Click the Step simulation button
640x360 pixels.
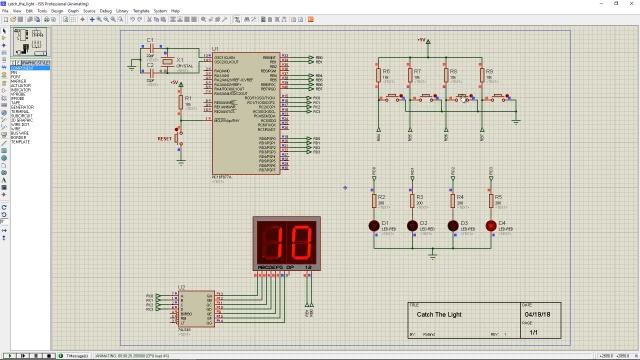[x=23, y=356]
